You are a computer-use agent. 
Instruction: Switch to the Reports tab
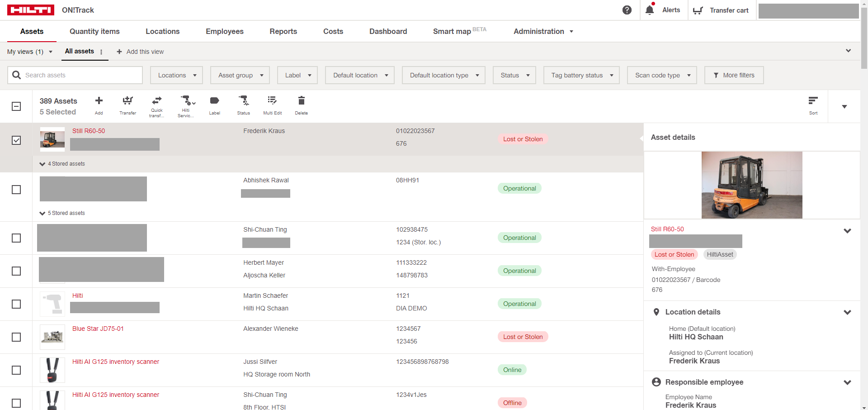pos(283,31)
